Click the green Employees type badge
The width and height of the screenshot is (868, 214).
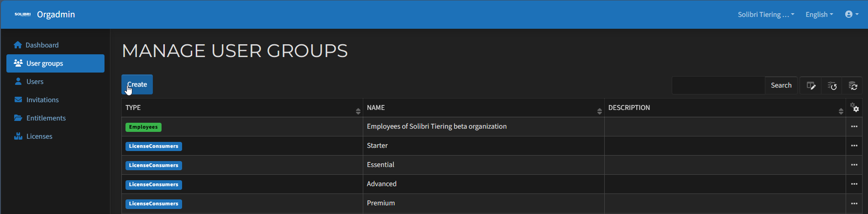click(143, 127)
